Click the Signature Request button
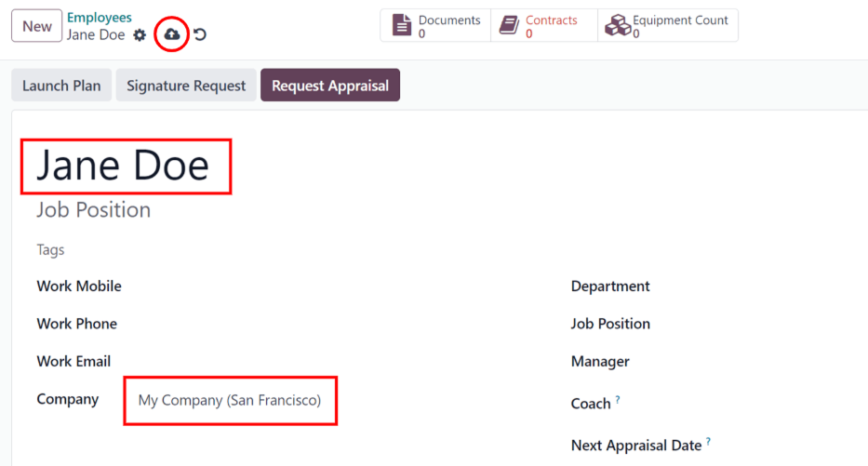Viewport: 868px width, 466px height. (186, 86)
